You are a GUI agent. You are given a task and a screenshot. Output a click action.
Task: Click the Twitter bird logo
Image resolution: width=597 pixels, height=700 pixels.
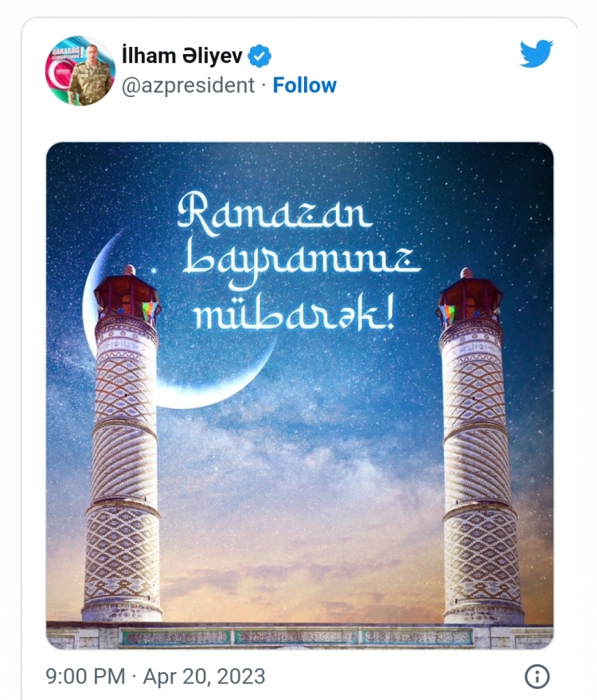point(537,53)
